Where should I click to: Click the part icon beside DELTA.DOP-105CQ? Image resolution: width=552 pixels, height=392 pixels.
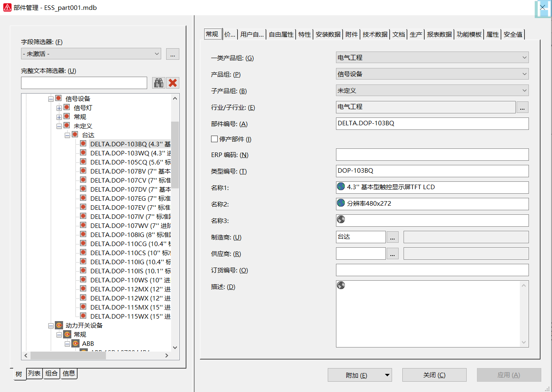(x=83, y=162)
